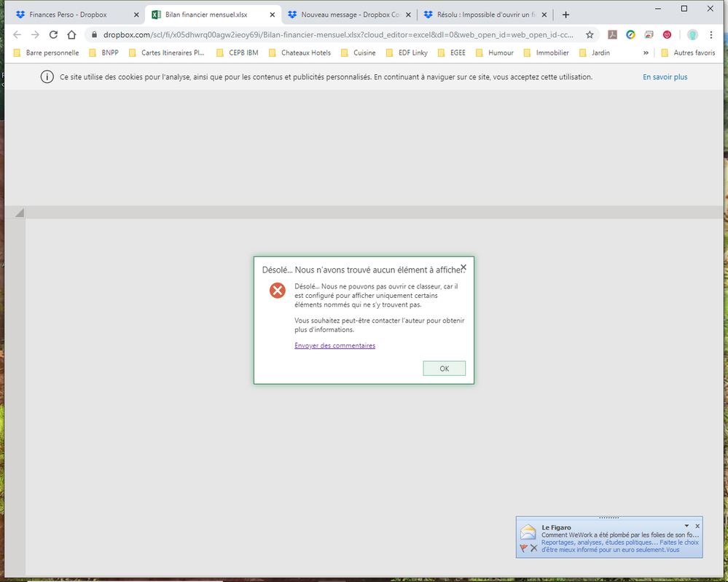Click the browser back arrow
Image resolution: width=728 pixels, height=582 pixels.
[17, 34]
